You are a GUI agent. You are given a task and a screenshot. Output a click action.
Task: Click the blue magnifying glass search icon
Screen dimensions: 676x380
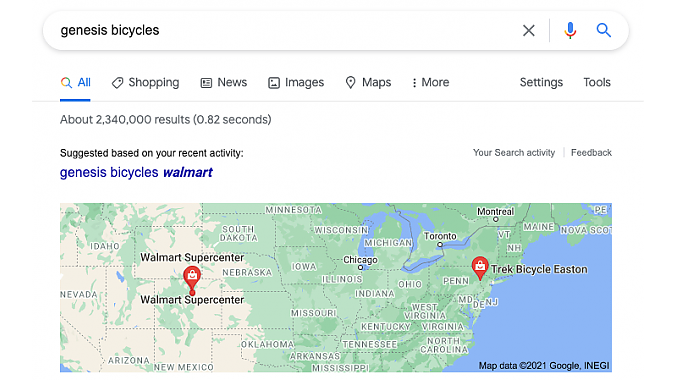click(604, 30)
